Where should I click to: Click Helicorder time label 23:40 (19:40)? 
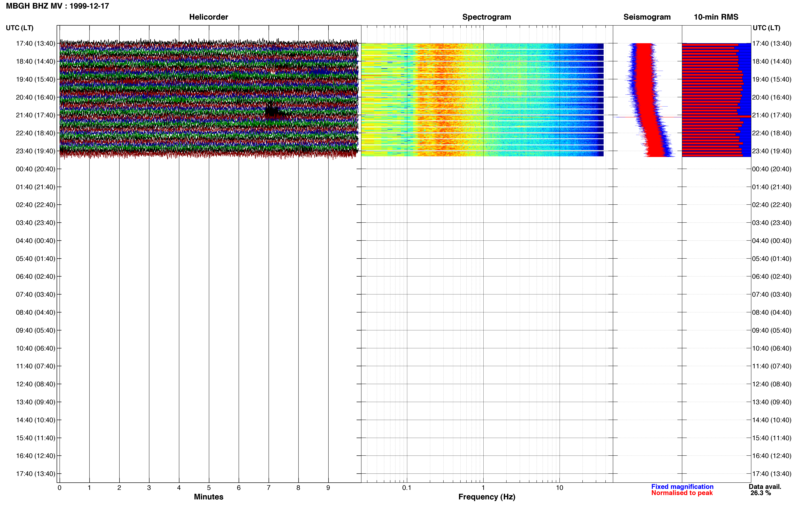point(36,151)
